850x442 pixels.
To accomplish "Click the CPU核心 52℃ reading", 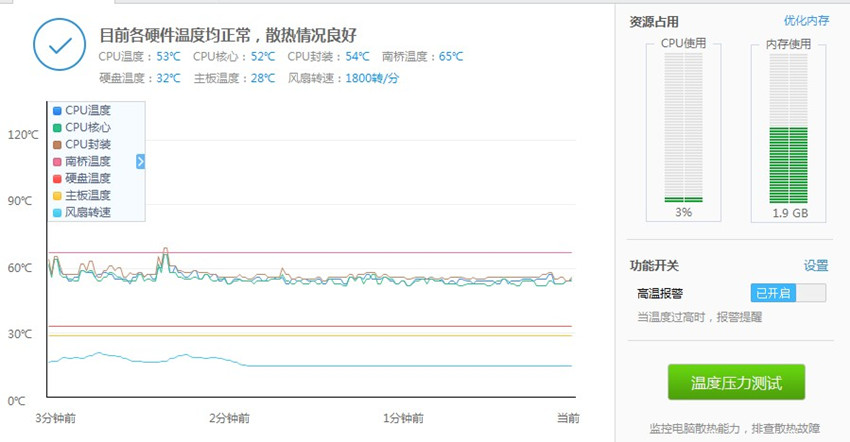I will pos(234,56).
